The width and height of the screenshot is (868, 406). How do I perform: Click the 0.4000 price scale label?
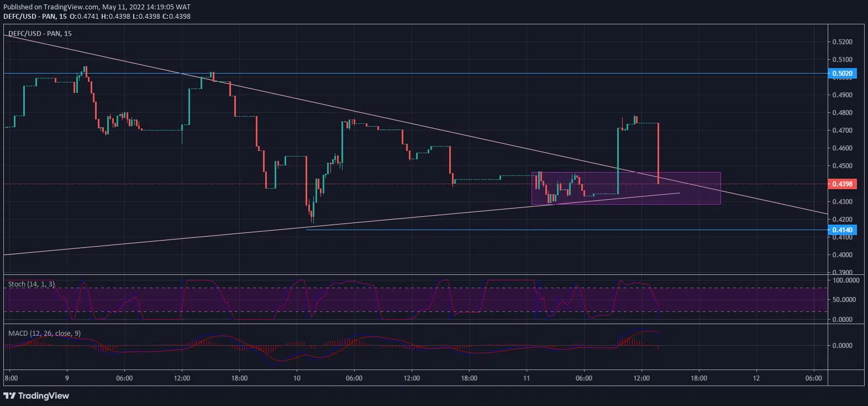pos(842,255)
